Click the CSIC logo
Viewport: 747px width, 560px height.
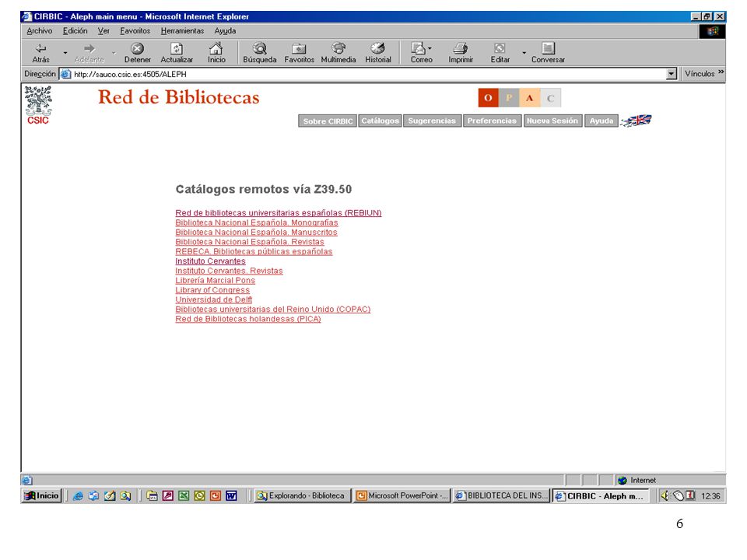point(38,105)
